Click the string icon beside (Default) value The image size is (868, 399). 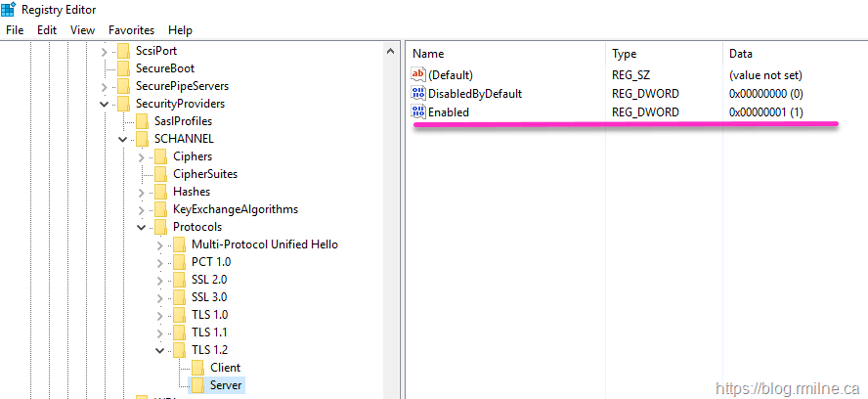click(418, 75)
